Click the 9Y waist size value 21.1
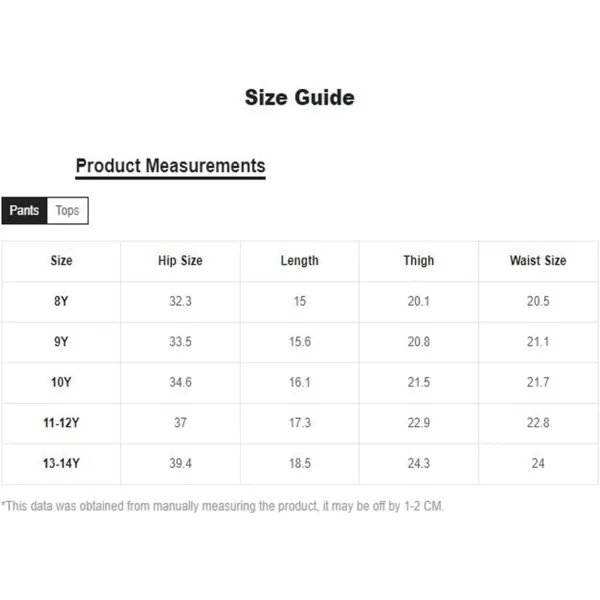Viewport: 600px width, 600px height. click(538, 341)
